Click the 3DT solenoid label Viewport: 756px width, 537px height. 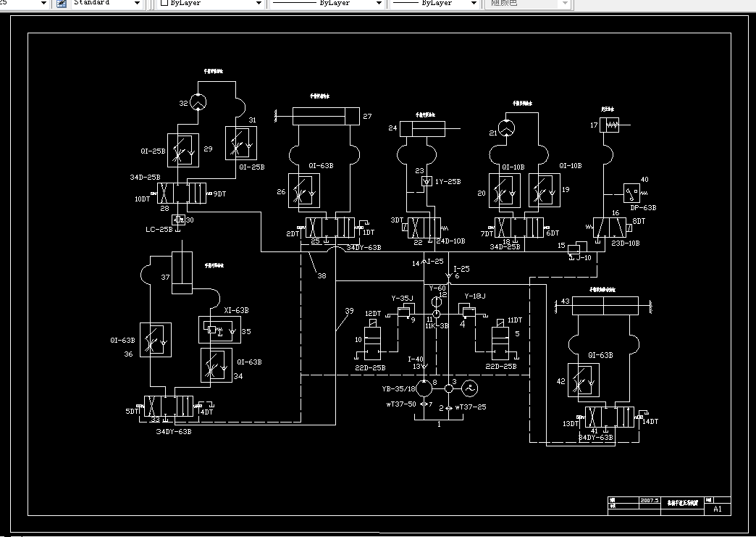(x=397, y=220)
